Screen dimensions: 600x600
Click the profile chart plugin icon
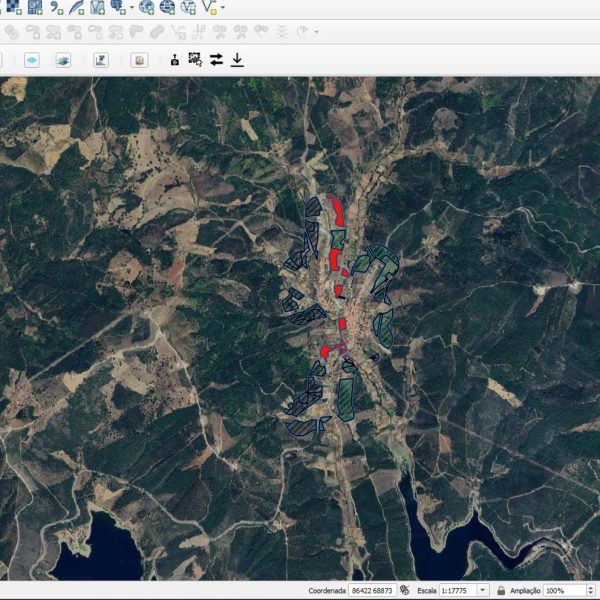(101, 60)
